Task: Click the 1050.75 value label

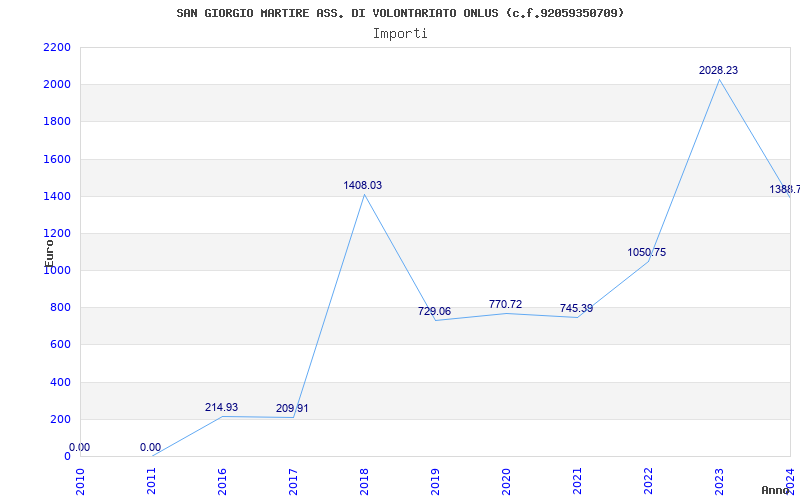Action: 646,252
